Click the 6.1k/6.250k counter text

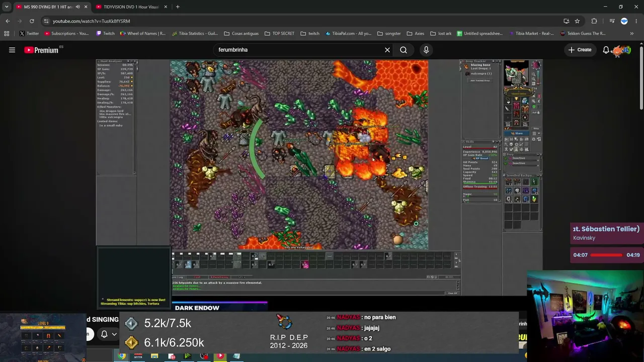click(174, 342)
